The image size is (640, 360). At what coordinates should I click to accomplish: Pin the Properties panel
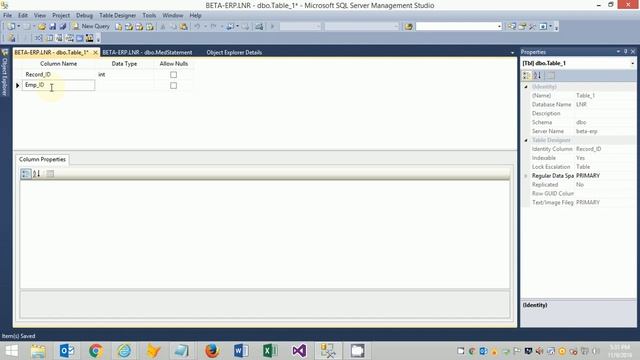pyautogui.click(x=626, y=52)
